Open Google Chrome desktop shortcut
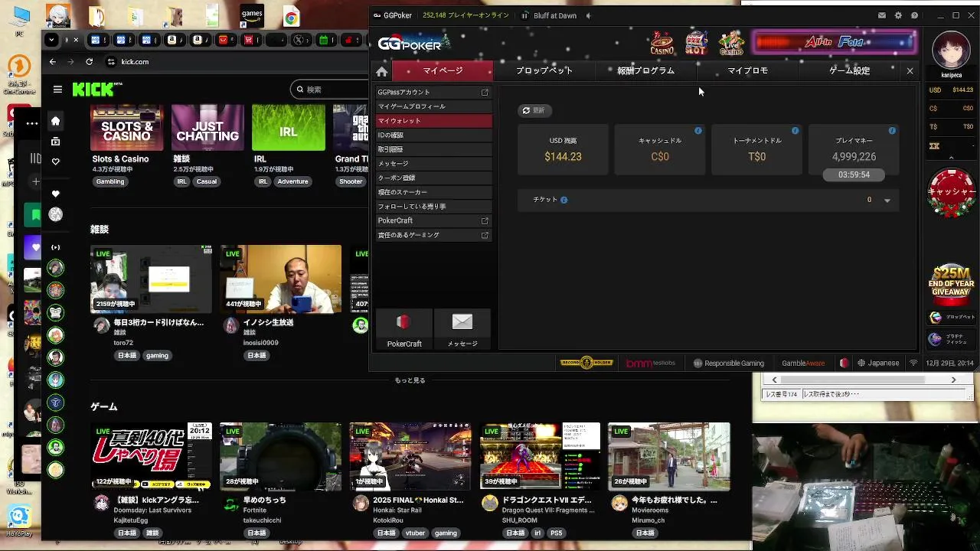Viewport: 980px width, 551px height. click(x=291, y=18)
